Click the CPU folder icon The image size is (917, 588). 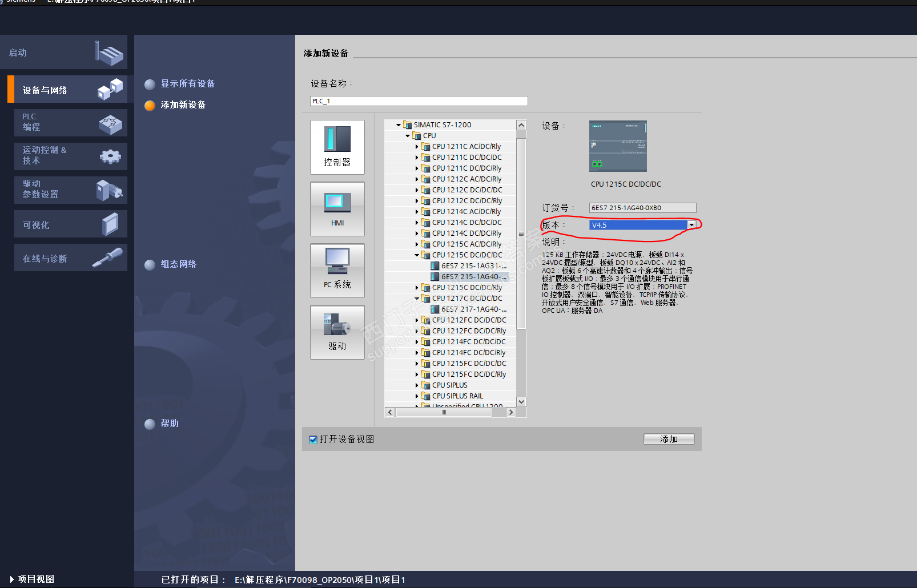tap(416, 135)
